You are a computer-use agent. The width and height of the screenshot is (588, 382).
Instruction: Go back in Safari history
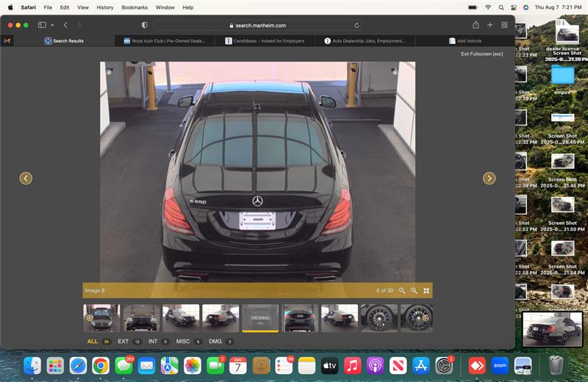65,25
